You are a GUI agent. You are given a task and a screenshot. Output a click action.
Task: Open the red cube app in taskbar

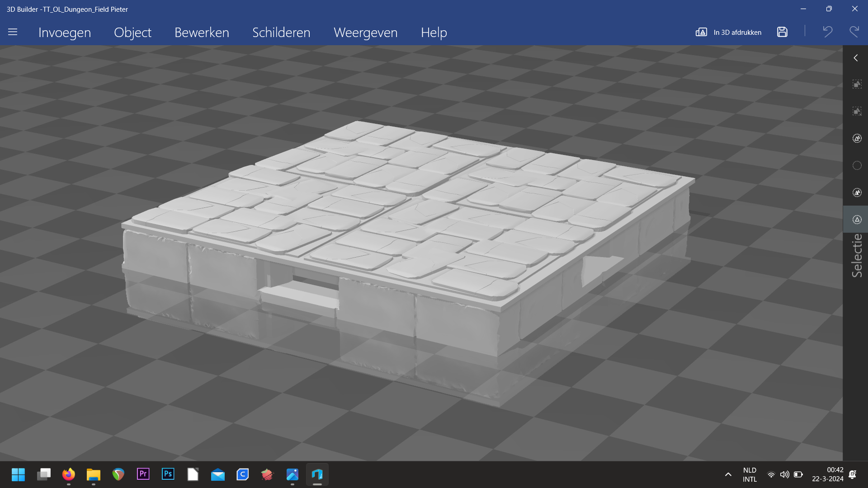pyautogui.click(x=268, y=474)
